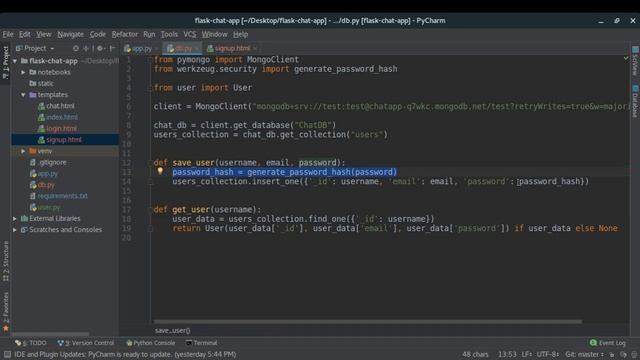Viewport: 640px width, 360px height.
Task: Collapse the flask-chat-app root folder
Action: tap(15, 61)
